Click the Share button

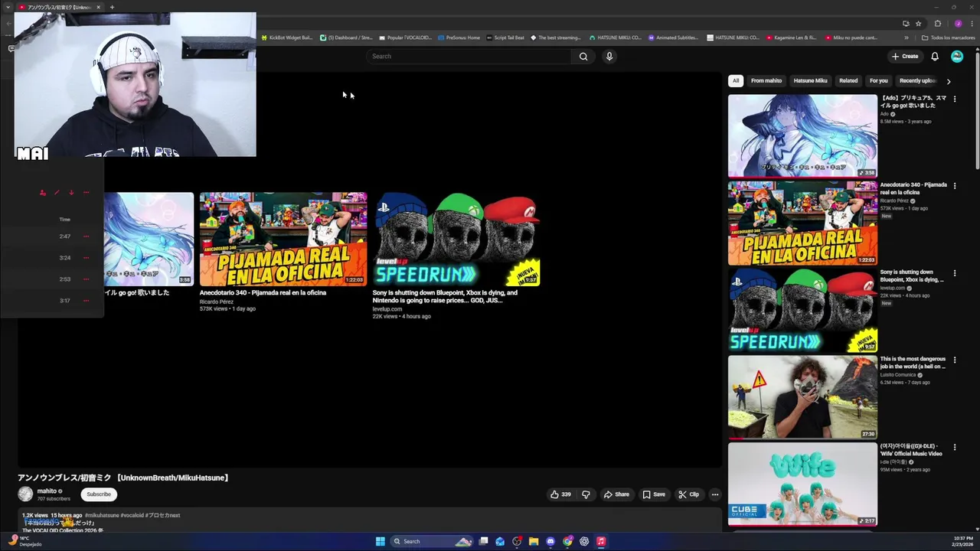tap(616, 494)
